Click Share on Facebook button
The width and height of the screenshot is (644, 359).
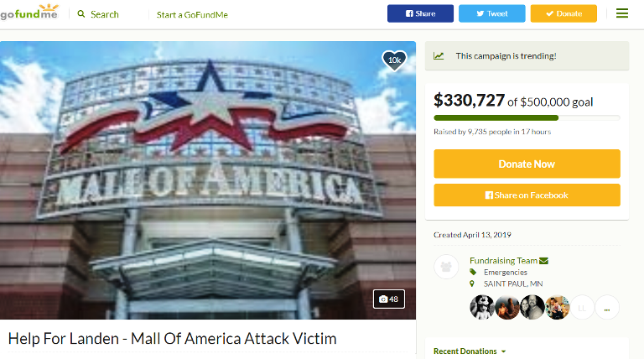(527, 195)
